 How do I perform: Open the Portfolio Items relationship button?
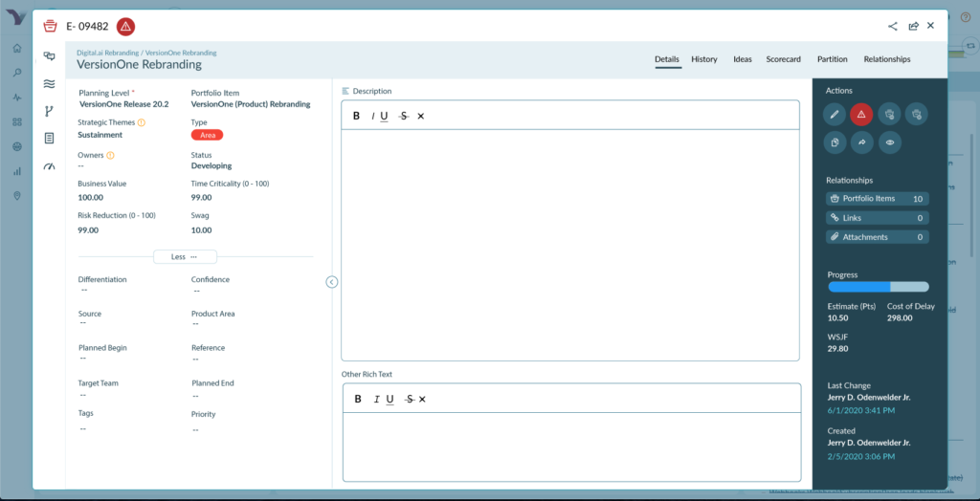pyautogui.click(x=878, y=199)
